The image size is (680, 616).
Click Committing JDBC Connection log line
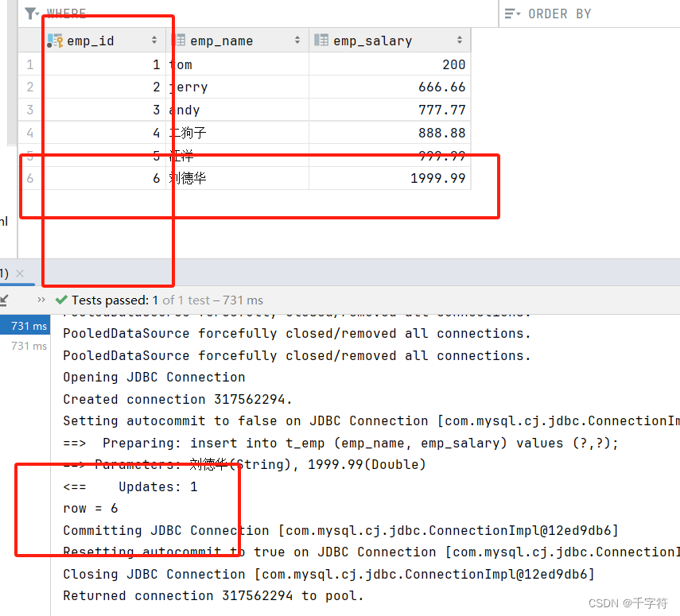(x=341, y=531)
